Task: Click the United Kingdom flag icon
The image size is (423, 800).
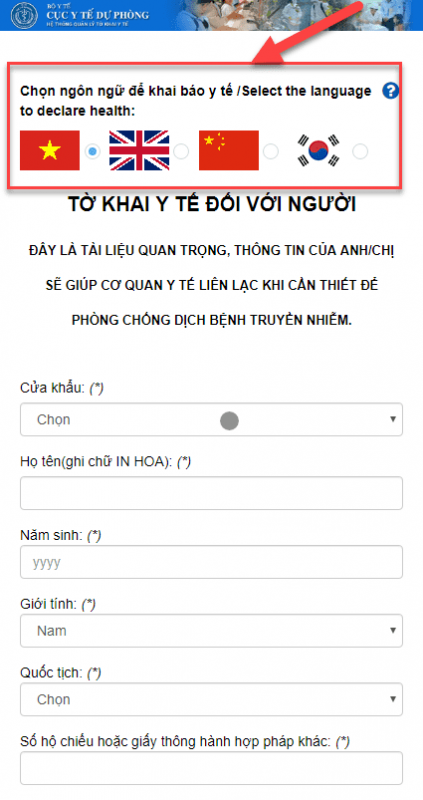Action: pyautogui.click(x=139, y=150)
